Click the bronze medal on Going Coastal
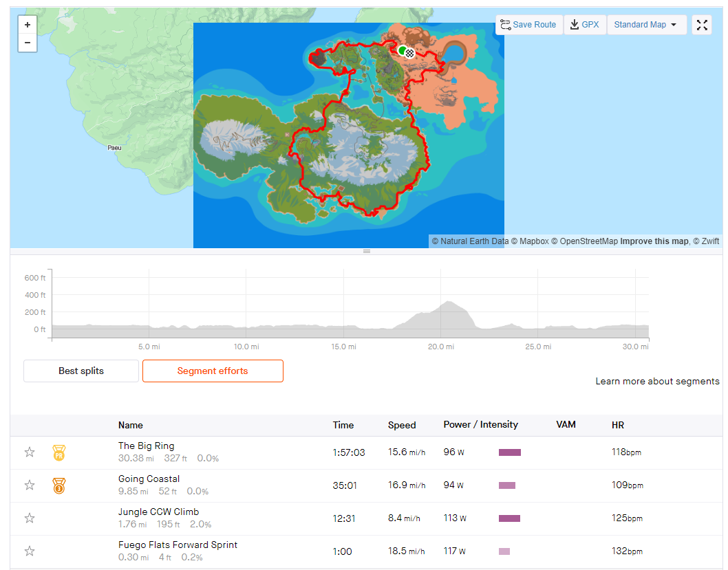 [59, 485]
